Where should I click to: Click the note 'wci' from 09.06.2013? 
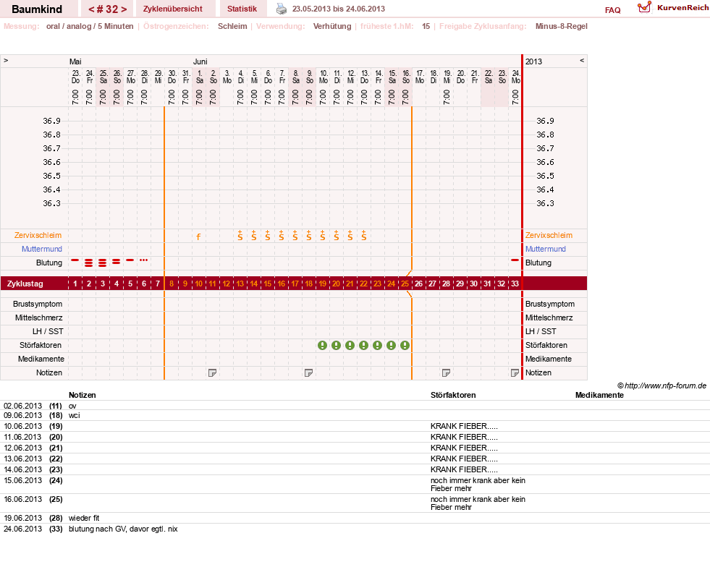tap(75, 416)
